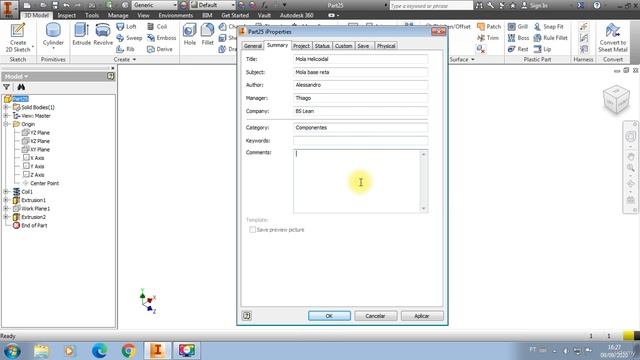
Task: Switch to the Status tab
Action: tap(322, 46)
